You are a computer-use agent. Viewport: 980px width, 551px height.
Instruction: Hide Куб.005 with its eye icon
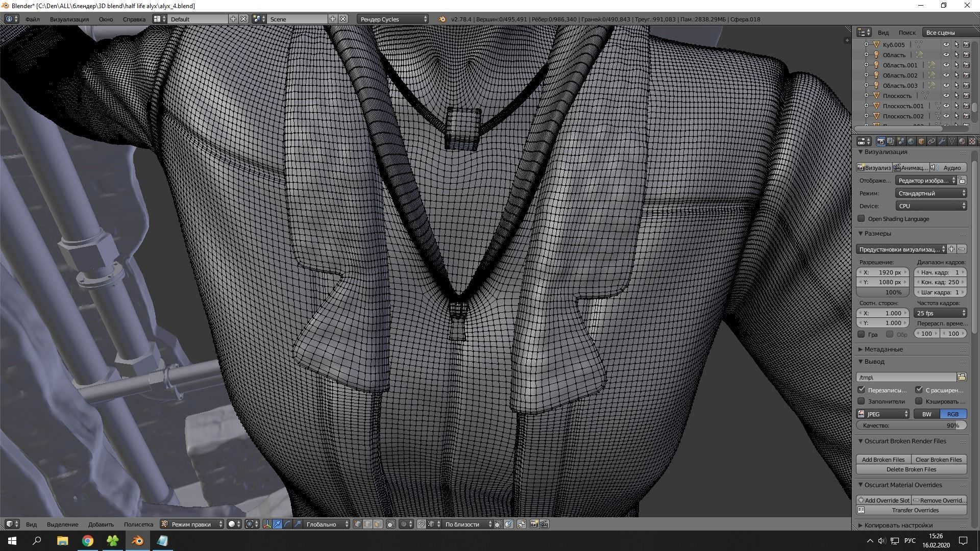point(946,44)
